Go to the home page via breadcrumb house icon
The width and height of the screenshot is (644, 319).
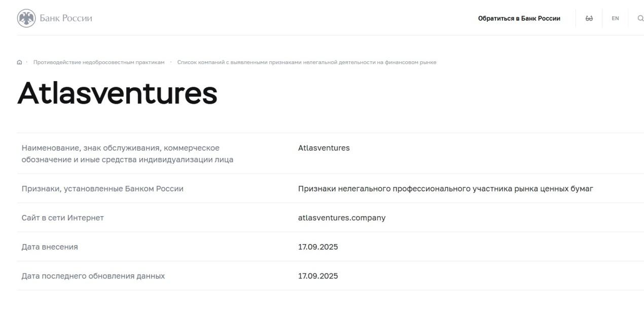click(x=19, y=62)
